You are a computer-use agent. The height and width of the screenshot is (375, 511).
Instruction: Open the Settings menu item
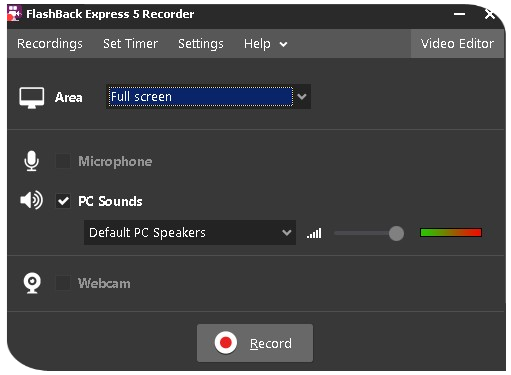coord(201,44)
